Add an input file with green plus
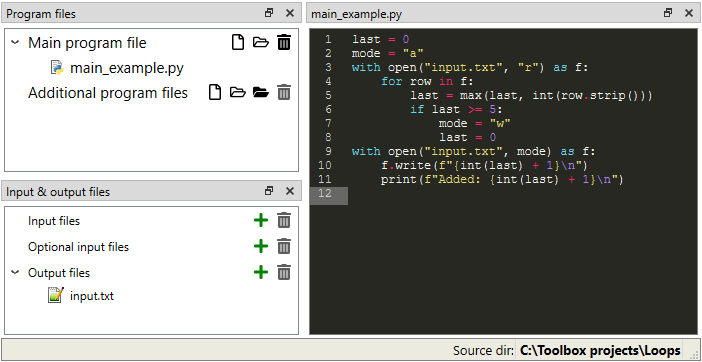The image size is (702, 362). [261, 221]
